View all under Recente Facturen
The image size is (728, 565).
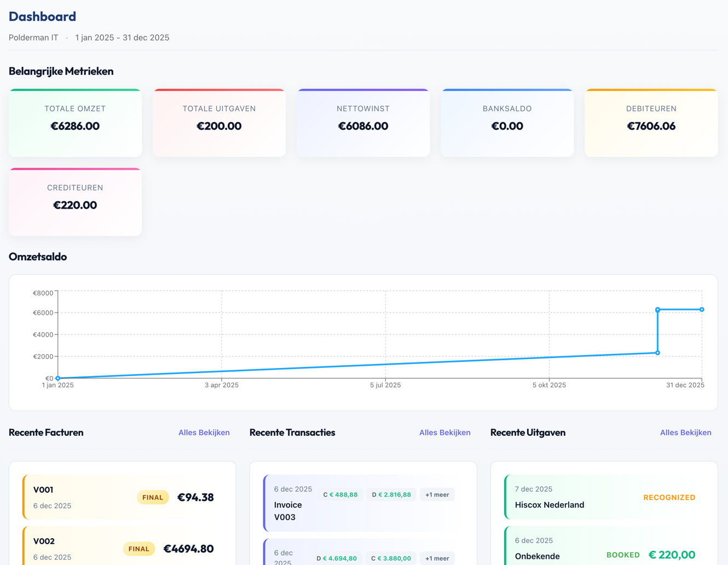point(204,433)
